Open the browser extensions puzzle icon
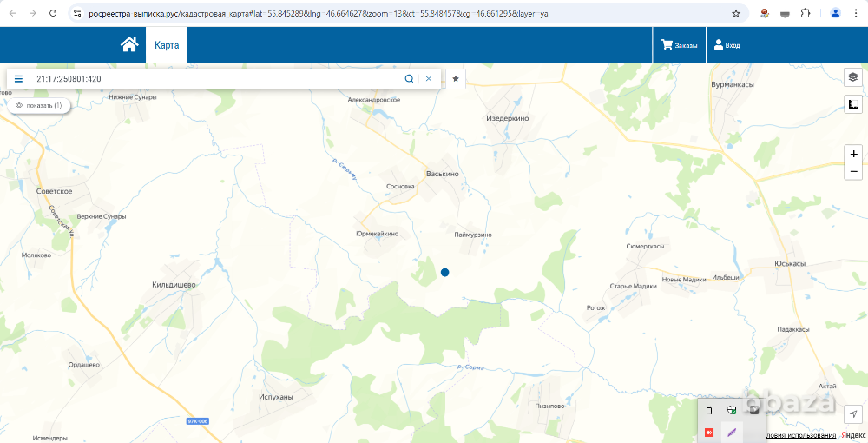The height and width of the screenshot is (443, 868). (806, 14)
